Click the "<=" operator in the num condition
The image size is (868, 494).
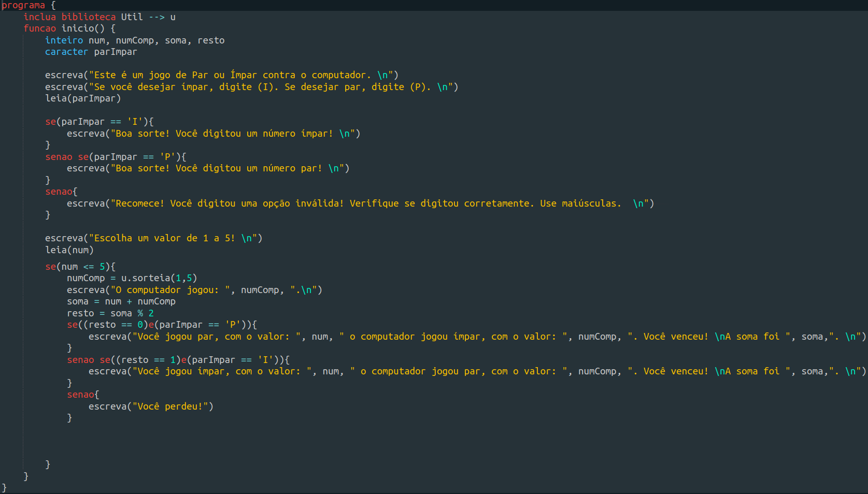[89, 267]
